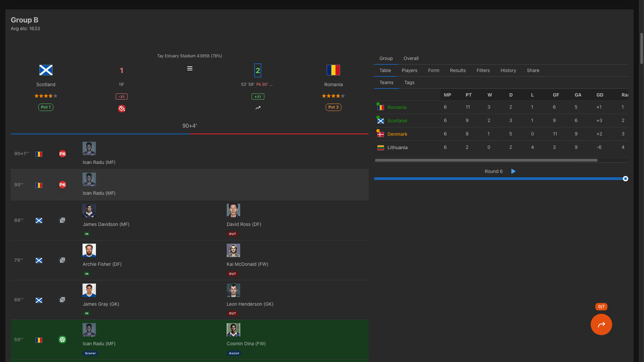Open the Form tab
The width and height of the screenshot is (644, 362).
point(434,70)
